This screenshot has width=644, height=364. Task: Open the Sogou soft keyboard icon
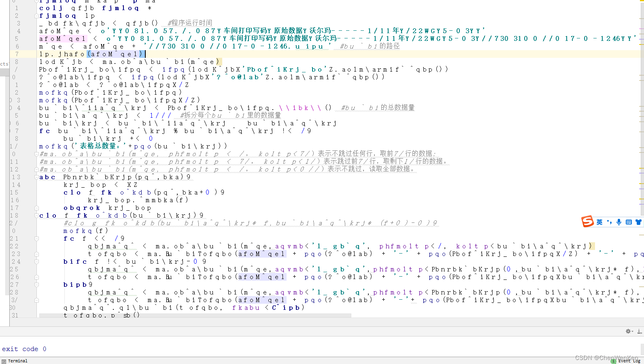pyautogui.click(x=629, y=222)
